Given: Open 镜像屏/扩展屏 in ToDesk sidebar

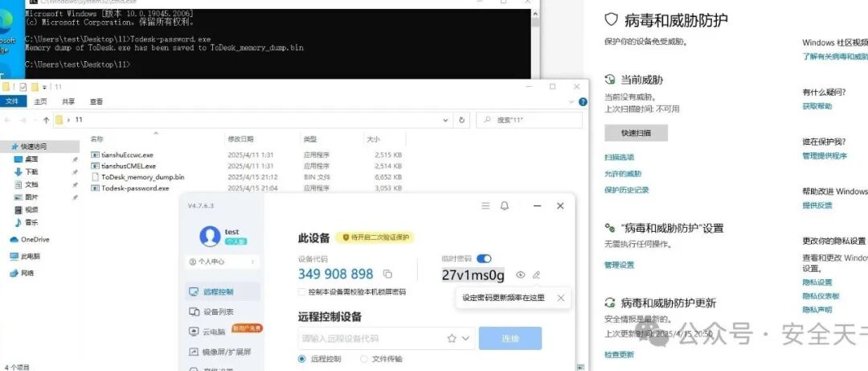Looking at the screenshot, I should [x=222, y=352].
